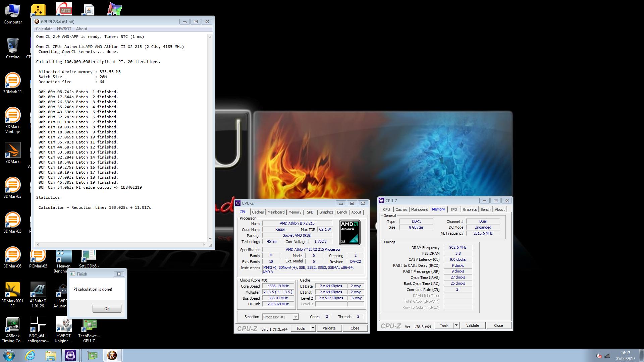
Task: Click GPUPI horizontal scrollbar right arrow
Action: coord(204,244)
